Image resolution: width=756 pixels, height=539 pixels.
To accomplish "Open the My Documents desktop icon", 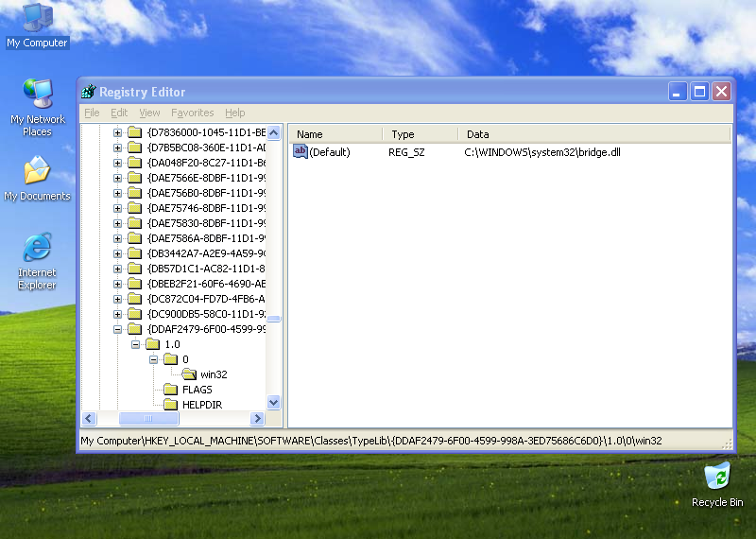I will [x=37, y=172].
